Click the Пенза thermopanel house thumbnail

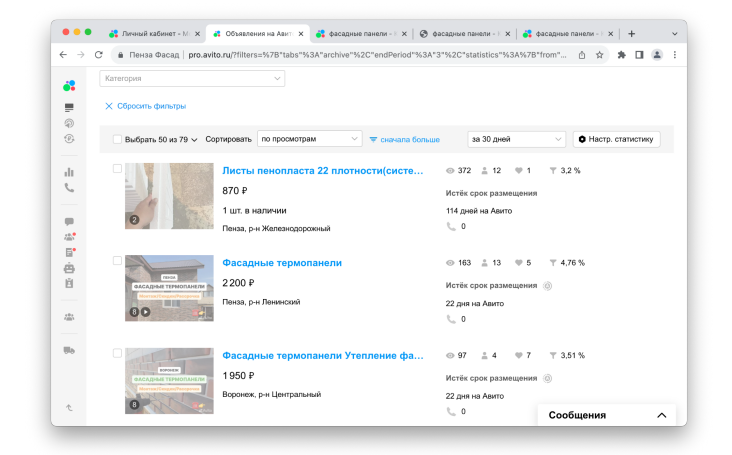[169, 288]
